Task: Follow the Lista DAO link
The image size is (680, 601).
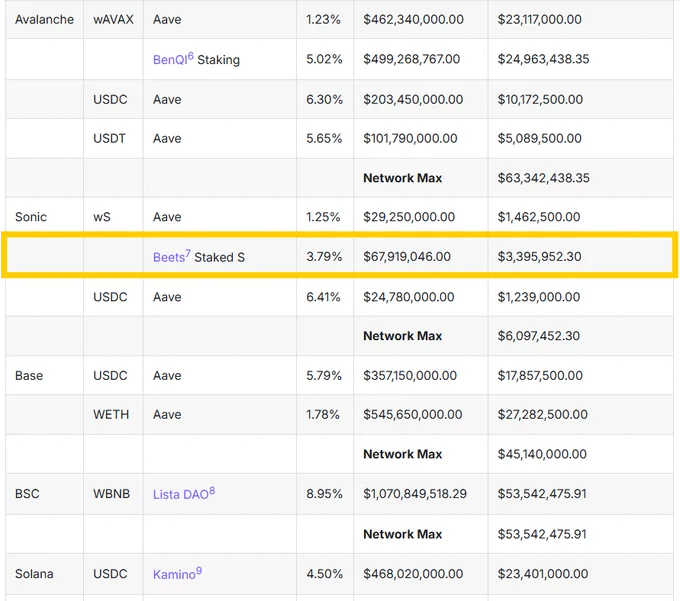Action: point(184,493)
